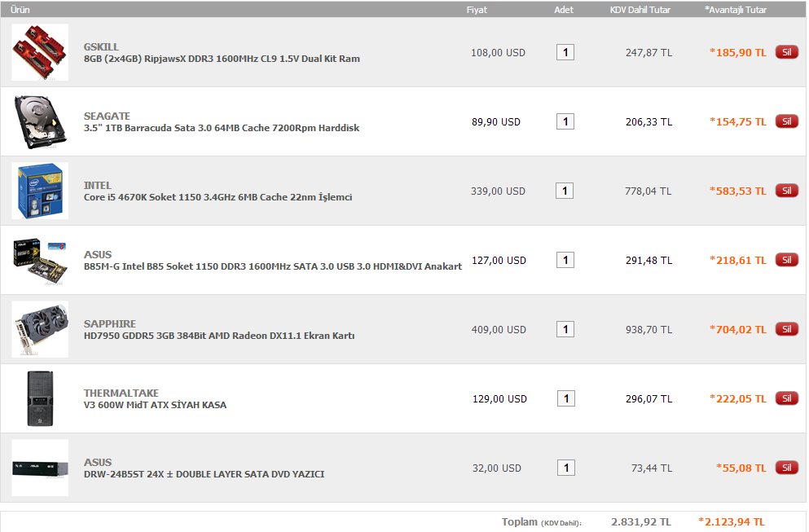Remove the Asus B85M-G motherboard from cart
Image resolution: width=809 pixels, height=532 pixels.
[x=786, y=260]
